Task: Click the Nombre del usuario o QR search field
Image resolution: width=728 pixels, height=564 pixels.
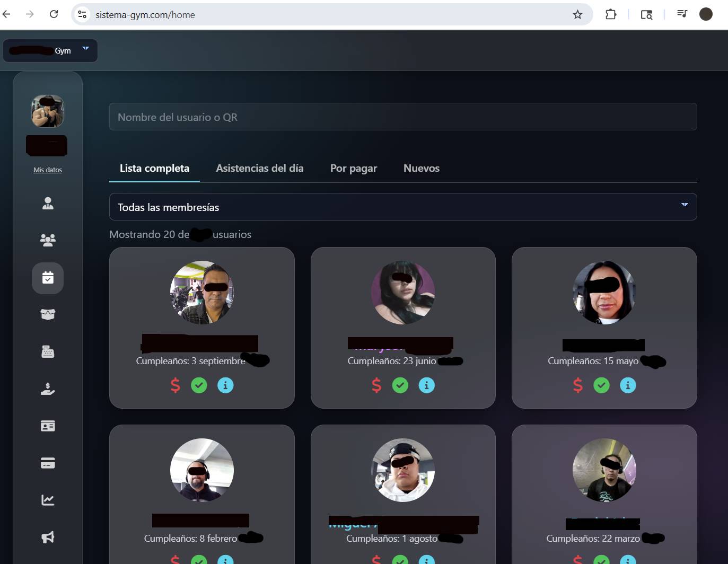Action: click(x=403, y=117)
